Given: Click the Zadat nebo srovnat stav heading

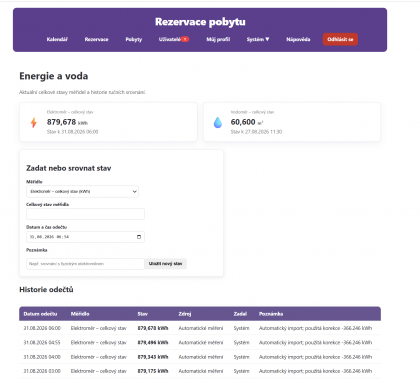Looking at the screenshot, I should click(69, 168).
